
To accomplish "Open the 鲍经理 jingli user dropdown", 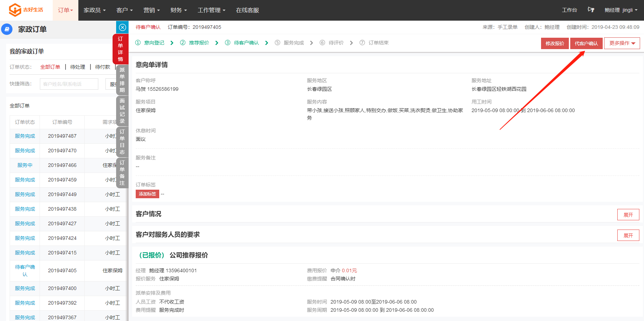I will (x=621, y=10).
